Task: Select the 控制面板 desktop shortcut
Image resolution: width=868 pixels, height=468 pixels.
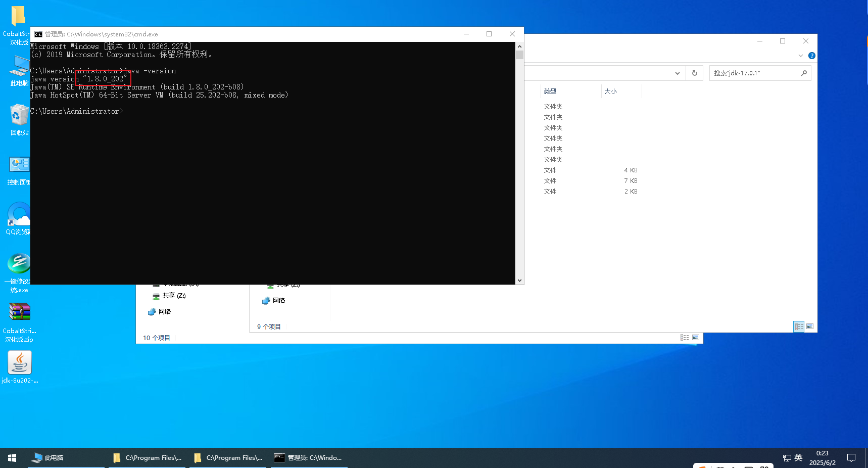Action: pyautogui.click(x=19, y=171)
